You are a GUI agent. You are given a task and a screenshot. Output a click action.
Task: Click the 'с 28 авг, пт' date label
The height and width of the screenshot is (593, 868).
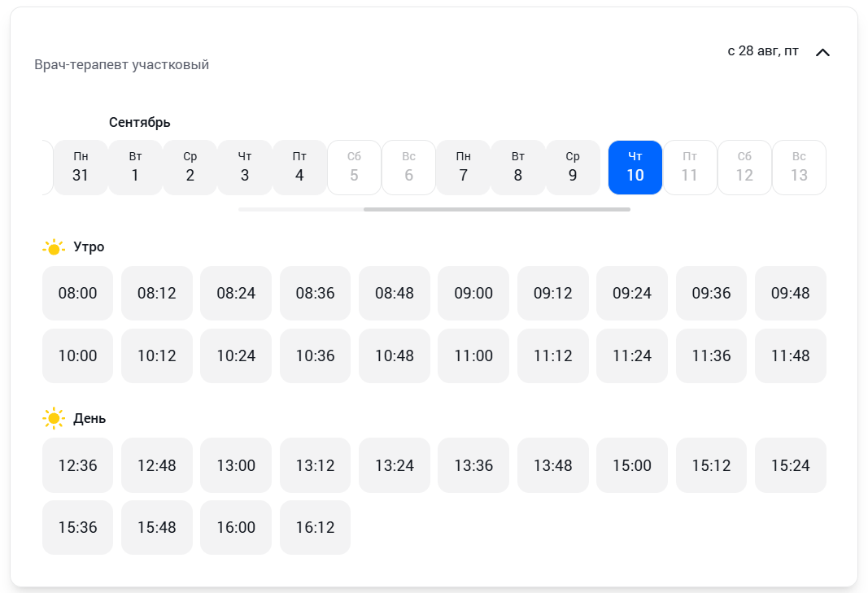point(763,51)
